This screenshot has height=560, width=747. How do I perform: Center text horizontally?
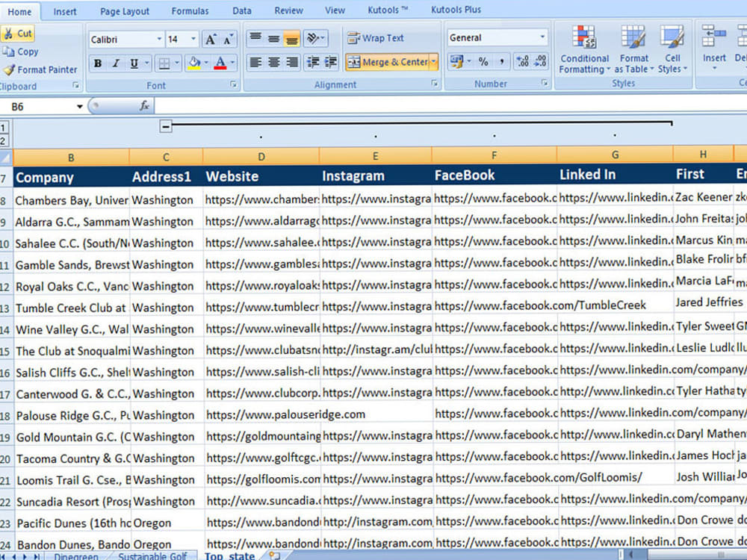click(x=273, y=62)
